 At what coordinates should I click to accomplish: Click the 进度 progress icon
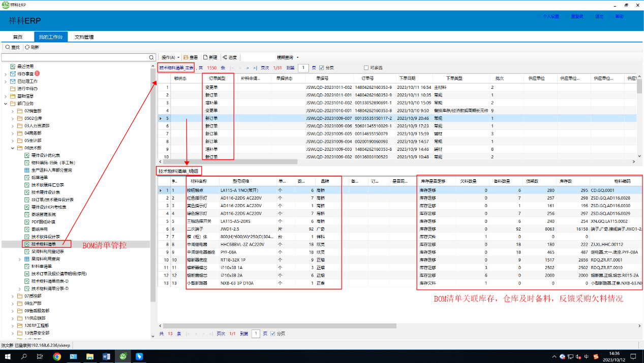[x=225, y=57]
